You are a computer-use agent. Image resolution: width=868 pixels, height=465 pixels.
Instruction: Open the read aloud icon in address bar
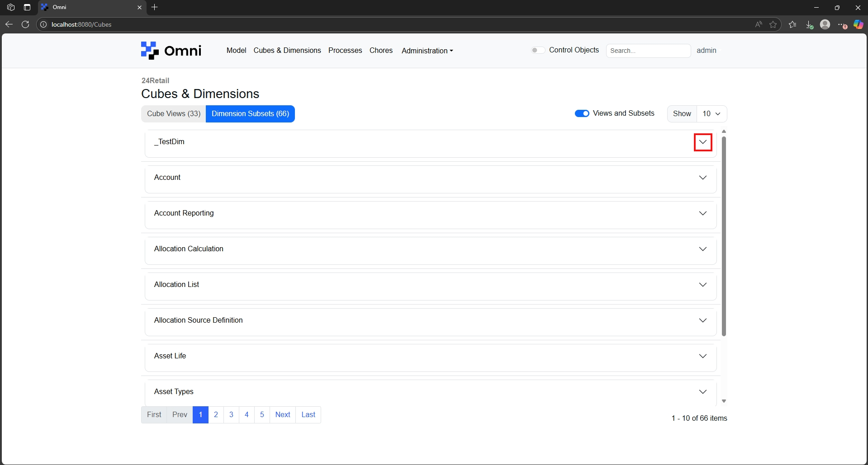(x=759, y=24)
